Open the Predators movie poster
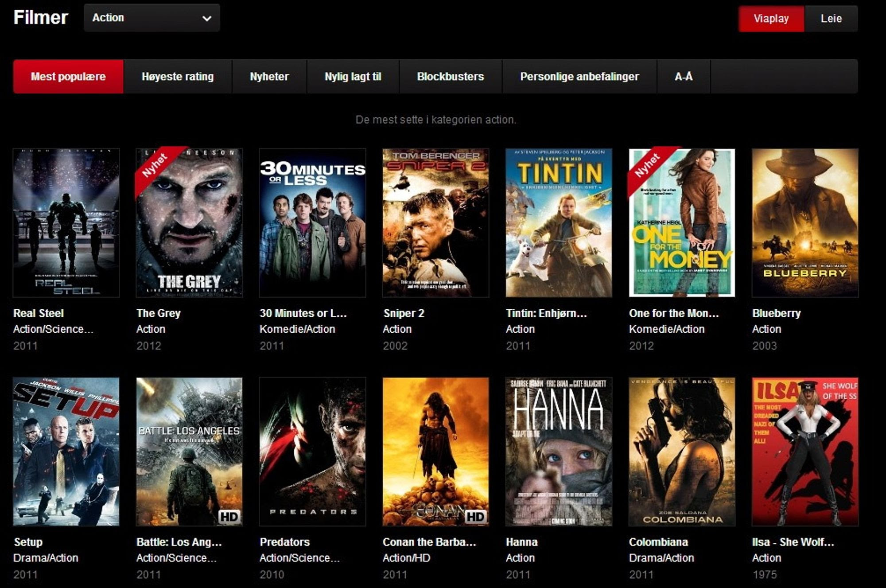 pyautogui.click(x=313, y=452)
